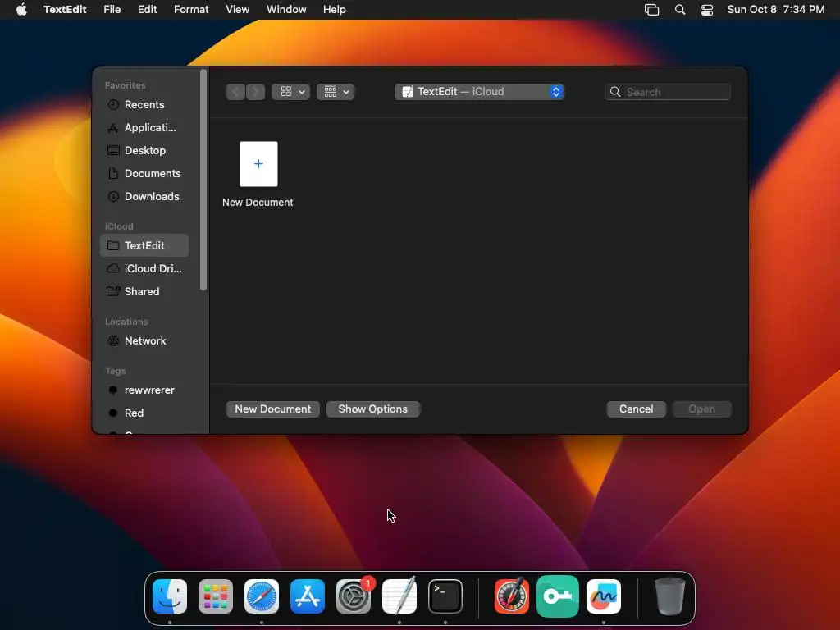The image size is (840, 630).
Task: Open the Format menu
Action: 191,10
